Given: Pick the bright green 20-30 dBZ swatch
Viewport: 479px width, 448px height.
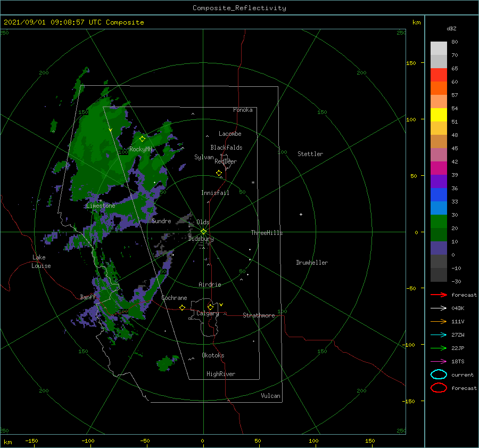Looking at the screenshot, I should tap(439, 222).
